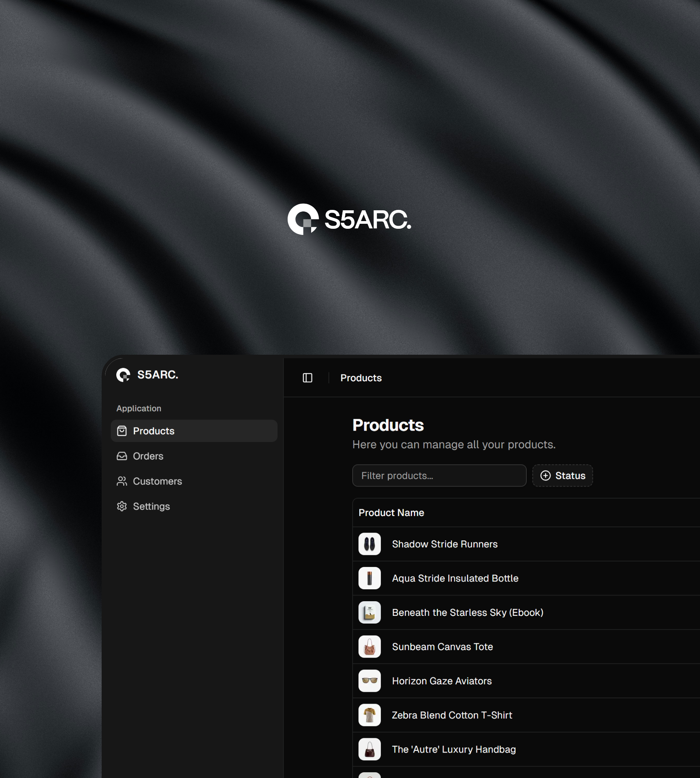The width and height of the screenshot is (700, 778).
Task: Click the Horizon Gaze Aviators sunglasses image
Action: [369, 681]
